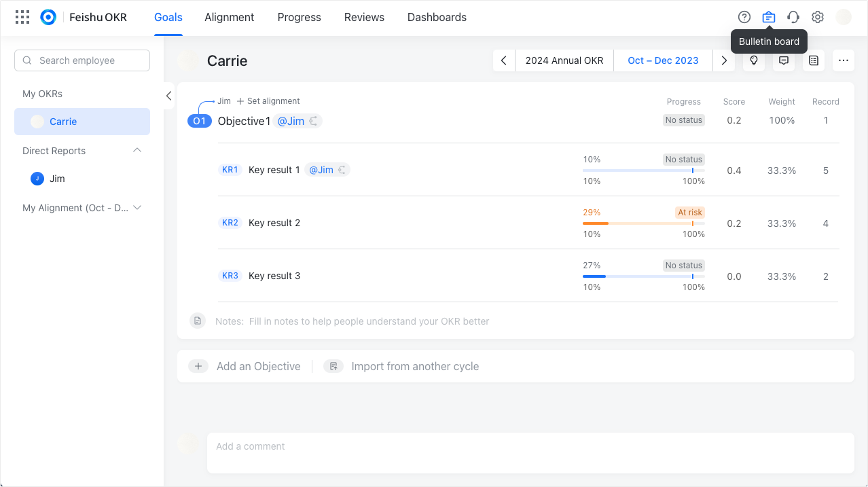Open the Dashboards tab
The width and height of the screenshot is (868, 487).
click(437, 17)
